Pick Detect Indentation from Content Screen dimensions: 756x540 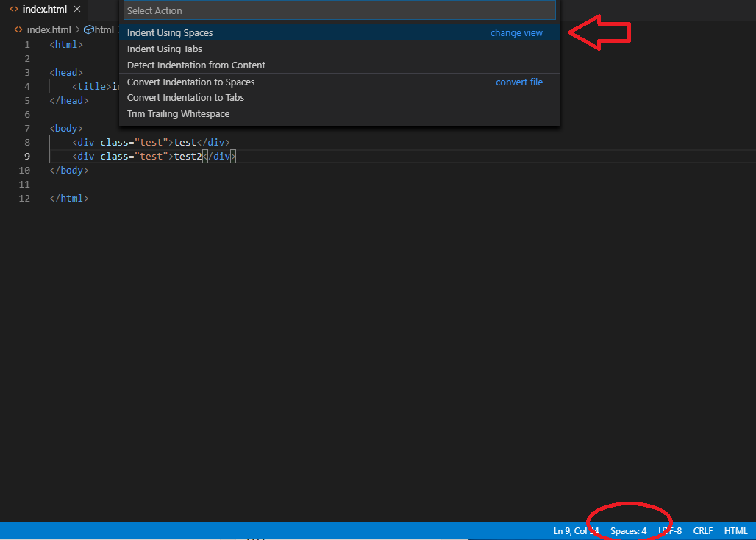point(196,65)
